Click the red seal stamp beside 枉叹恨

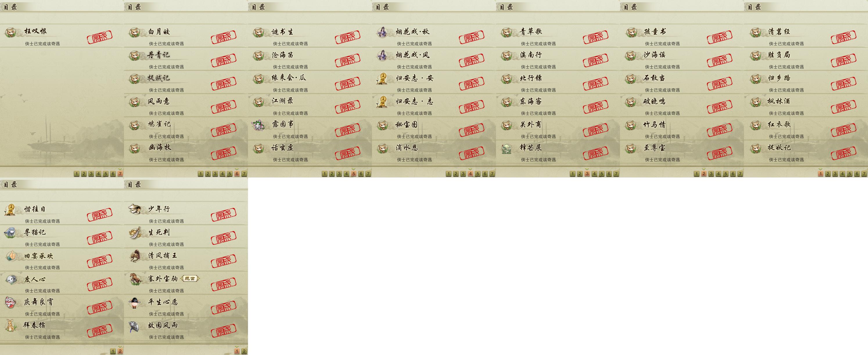[99, 36]
